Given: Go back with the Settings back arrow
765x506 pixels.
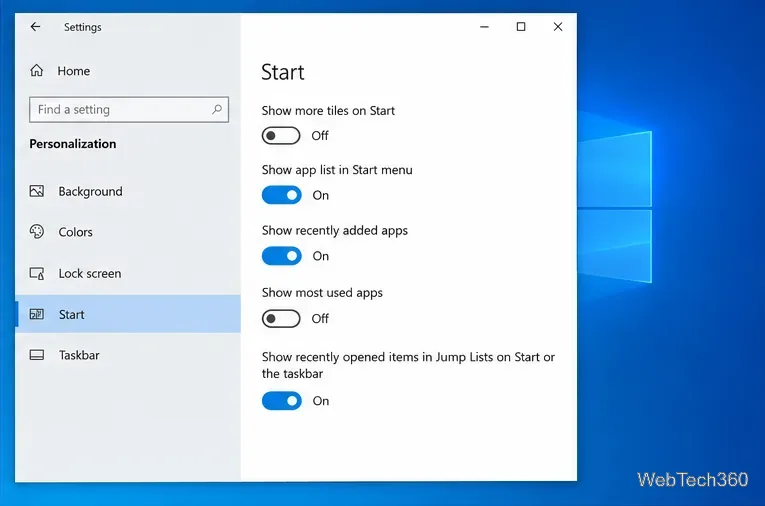Looking at the screenshot, I should 35,27.
